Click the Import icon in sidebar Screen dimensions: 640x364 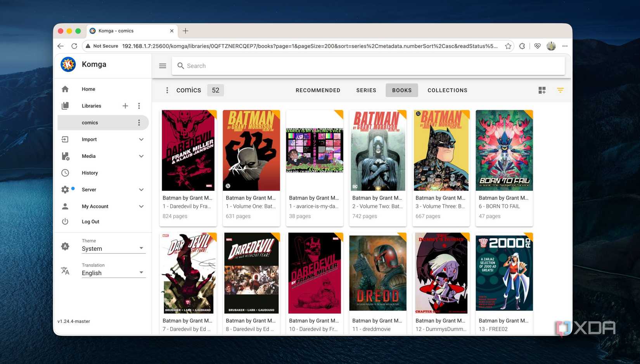[x=65, y=140]
